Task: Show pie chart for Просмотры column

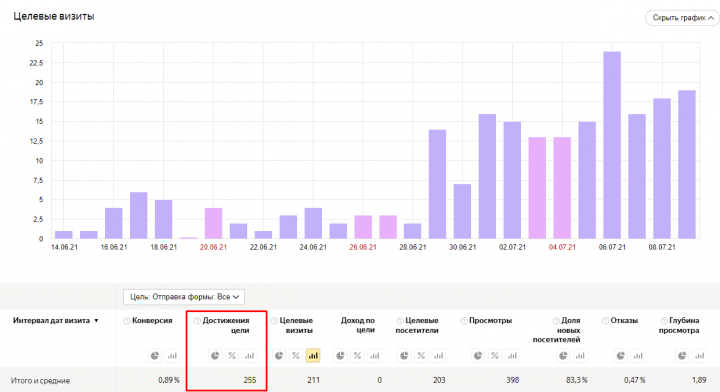Action: (478, 356)
